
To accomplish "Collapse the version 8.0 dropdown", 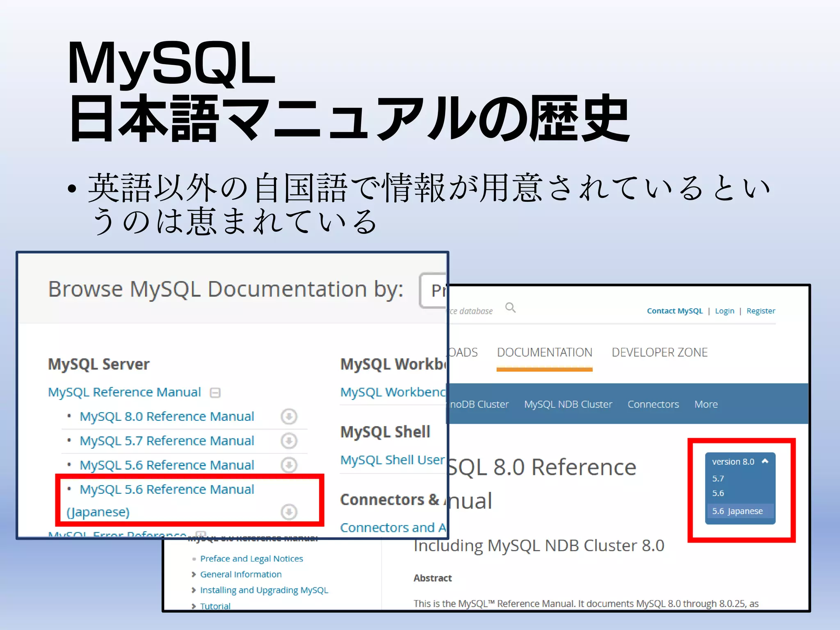I will (x=765, y=461).
